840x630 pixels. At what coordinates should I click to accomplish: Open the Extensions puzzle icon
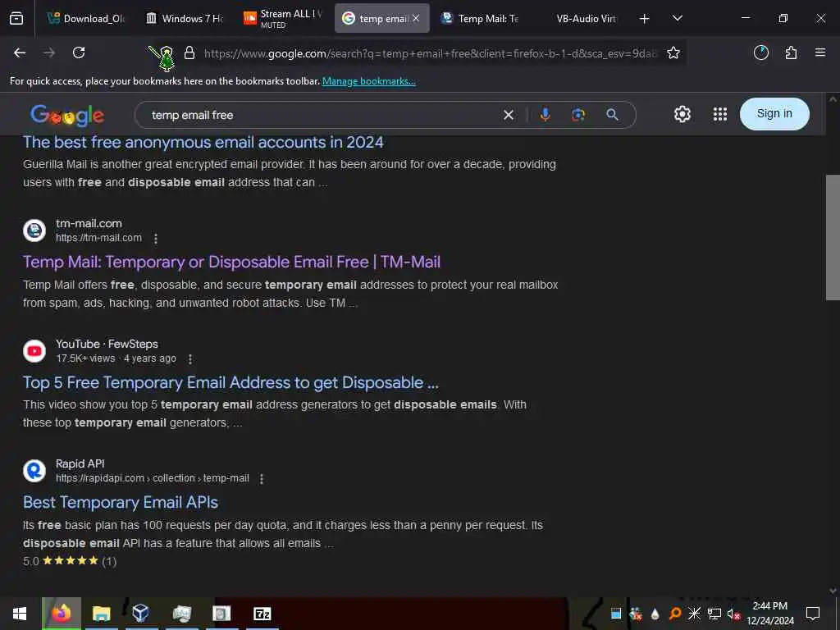click(x=791, y=52)
